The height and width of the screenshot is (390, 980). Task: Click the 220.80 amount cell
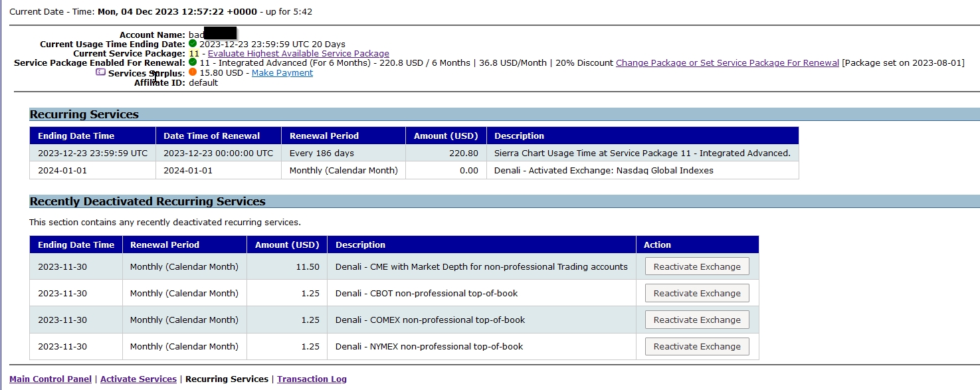tap(446, 153)
